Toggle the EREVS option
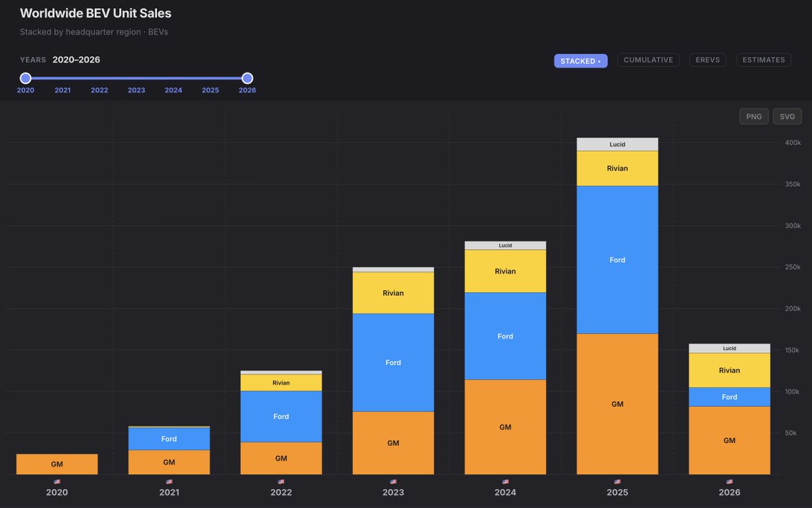Image resolution: width=812 pixels, height=508 pixels. [x=708, y=60]
